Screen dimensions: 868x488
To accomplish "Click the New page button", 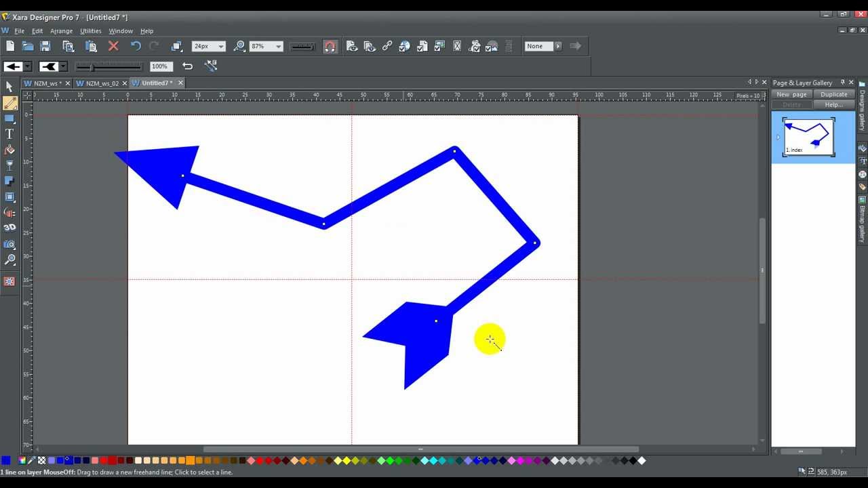I will [x=791, y=95].
